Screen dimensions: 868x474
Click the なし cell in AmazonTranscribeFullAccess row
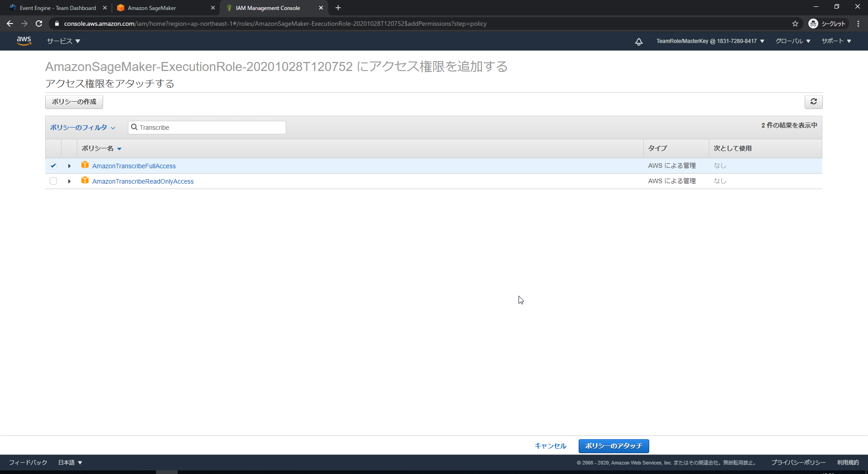pyautogui.click(x=720, y=166)
